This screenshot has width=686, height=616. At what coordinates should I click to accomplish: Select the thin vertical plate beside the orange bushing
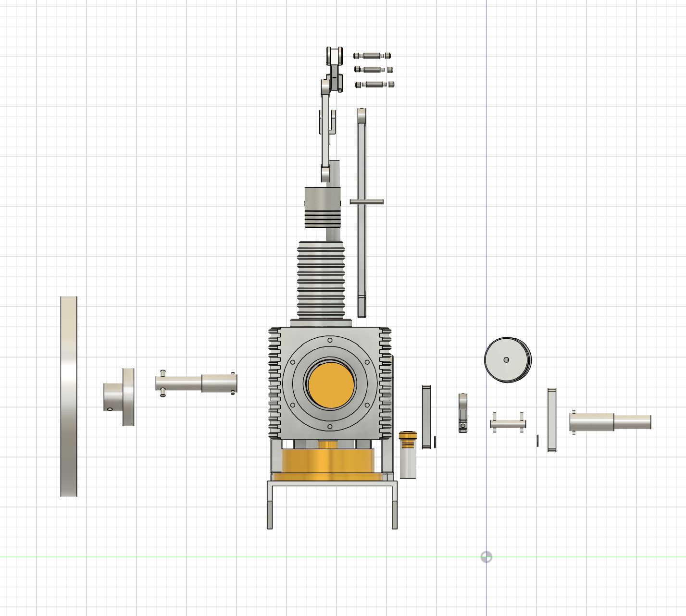coord(426,417)
